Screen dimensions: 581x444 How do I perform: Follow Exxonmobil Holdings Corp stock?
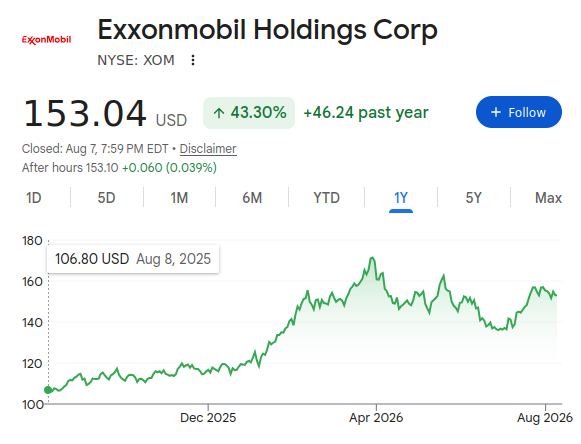coord(519,112)
